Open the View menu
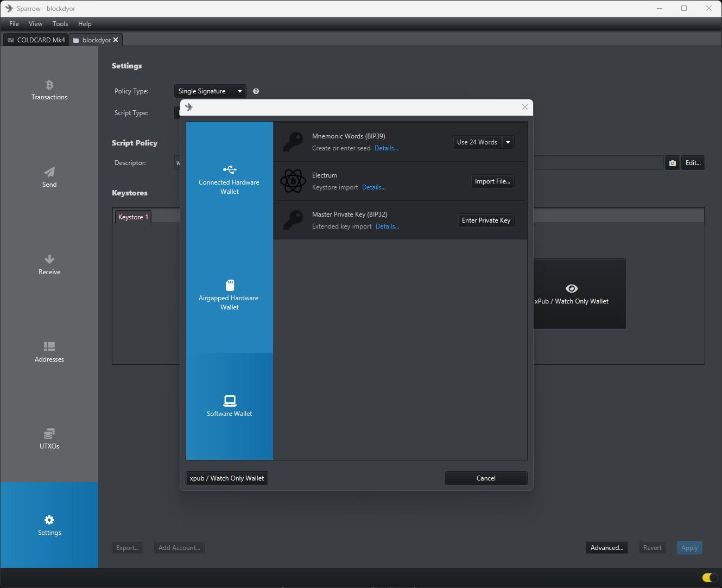 pyautogui.click(x=35, y=24)
